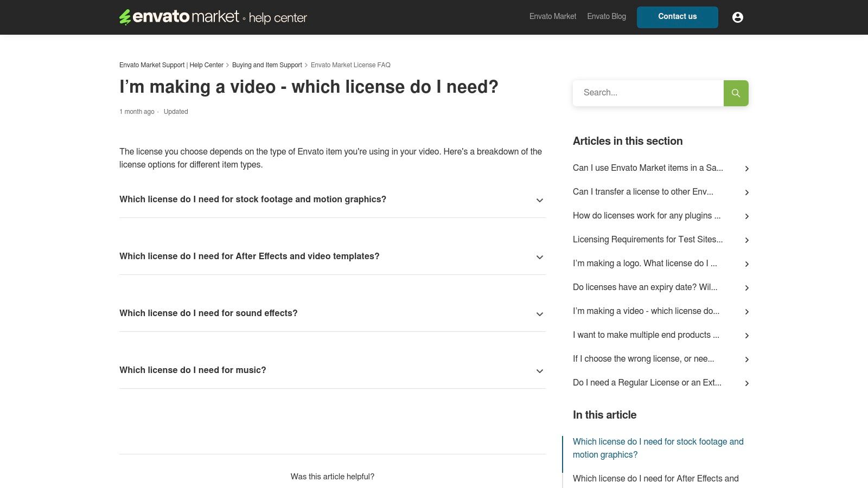Click the Envato leaf logo in the header

point(125,17)
